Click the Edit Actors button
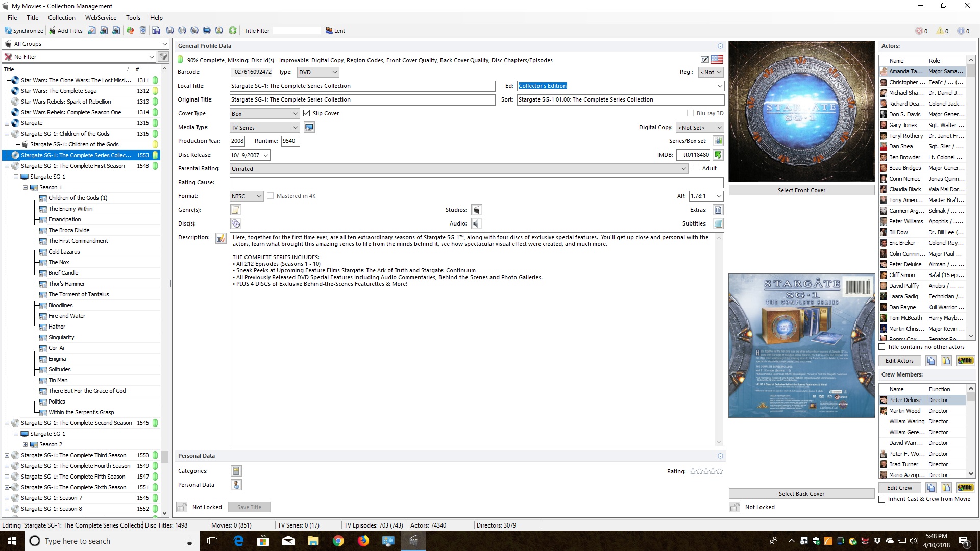 click(899, 361)
